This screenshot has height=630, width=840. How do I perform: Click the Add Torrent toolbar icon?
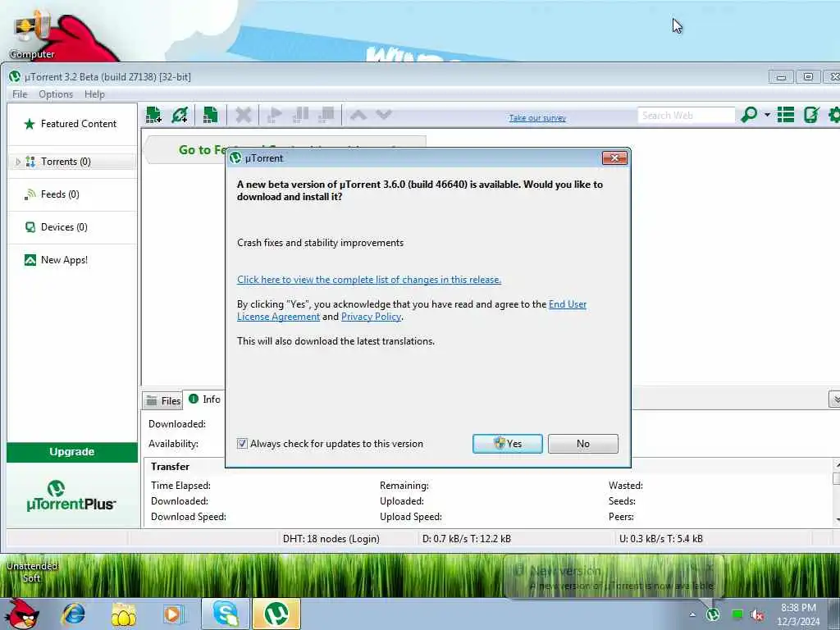pyautogui.click(x=153, y=115)
